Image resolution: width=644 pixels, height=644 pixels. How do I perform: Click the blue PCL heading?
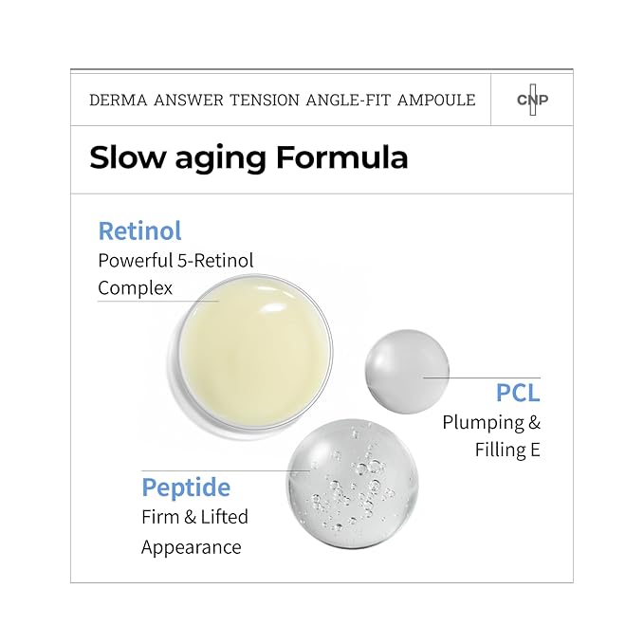click(518, 393)
